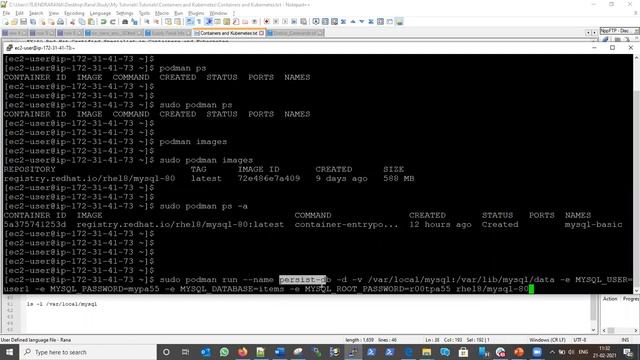This screenshot has height=360, width=640.
Task: Click 'ls -l /var/local/mysql' line in editor
Action: click(x=62, y=304)
